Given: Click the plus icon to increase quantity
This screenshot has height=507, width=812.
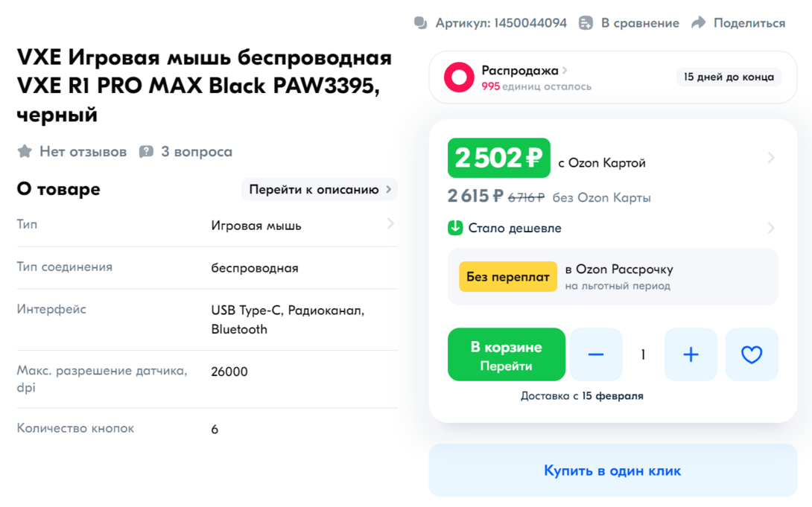Looking at the screenshot, I should [691, 355].
